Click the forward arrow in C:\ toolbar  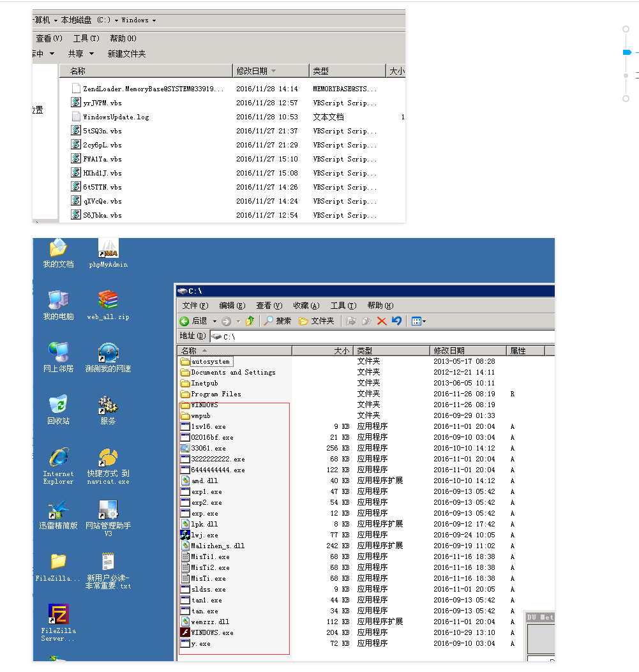[226, 321]
